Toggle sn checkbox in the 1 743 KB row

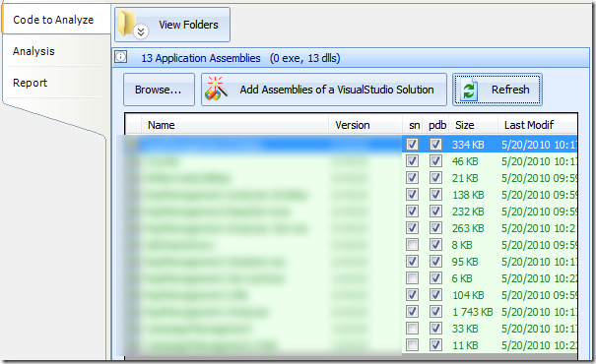412,311
